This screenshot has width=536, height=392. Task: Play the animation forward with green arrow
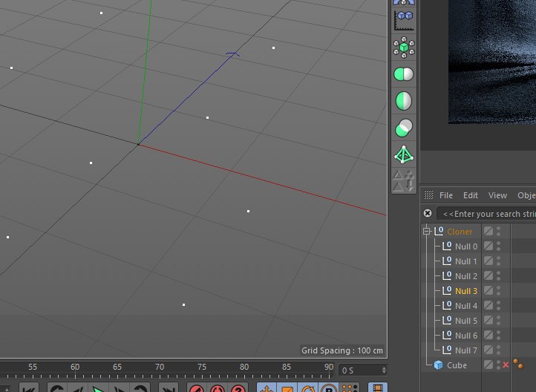pyautogui.click(x=99, y=389)
